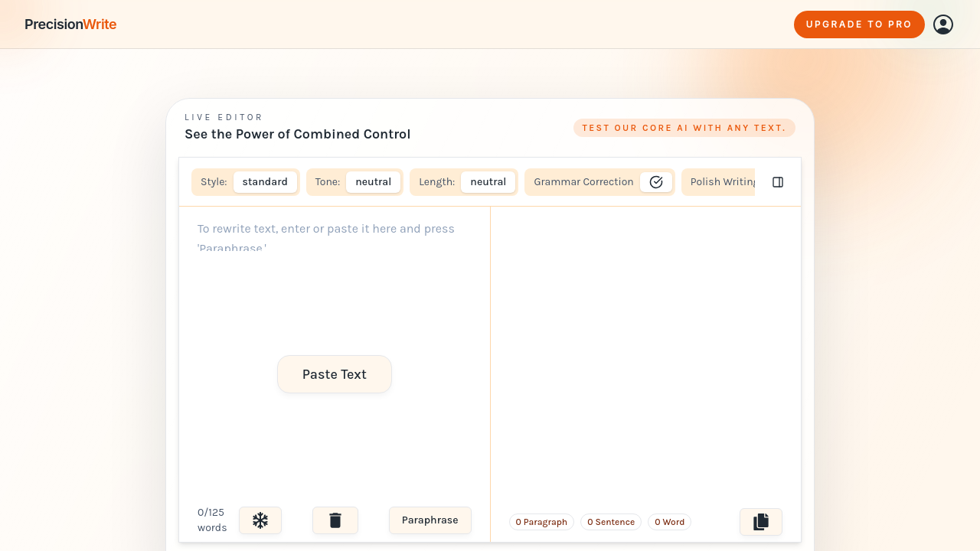Click the 0 Sentence counter chip

click(611, 522)
